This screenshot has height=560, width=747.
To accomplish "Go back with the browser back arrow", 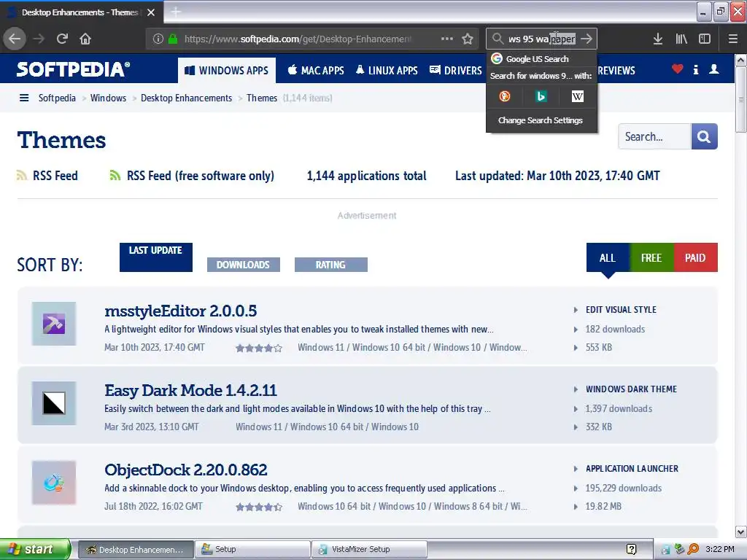I will point(15,39).
